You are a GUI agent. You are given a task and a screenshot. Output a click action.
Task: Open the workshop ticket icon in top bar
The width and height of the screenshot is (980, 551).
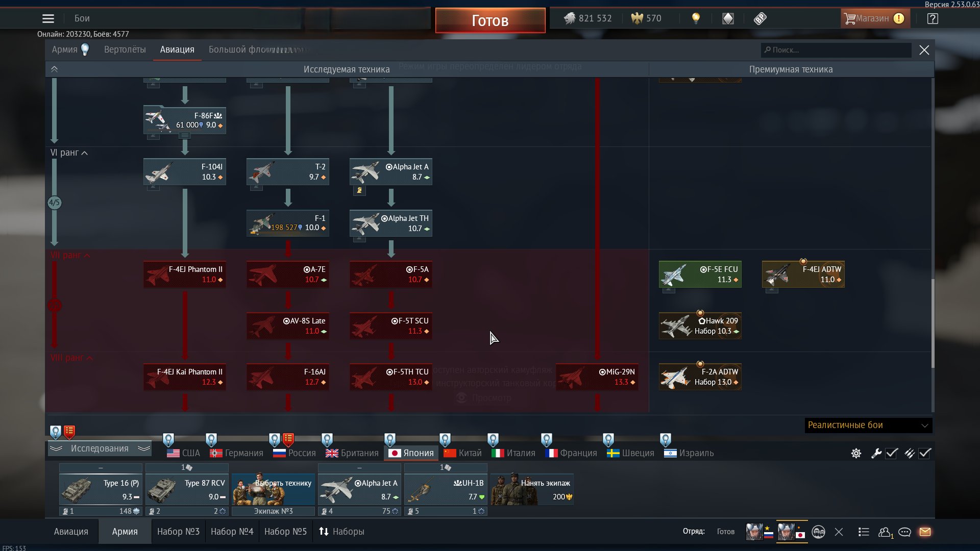[760, 18]
